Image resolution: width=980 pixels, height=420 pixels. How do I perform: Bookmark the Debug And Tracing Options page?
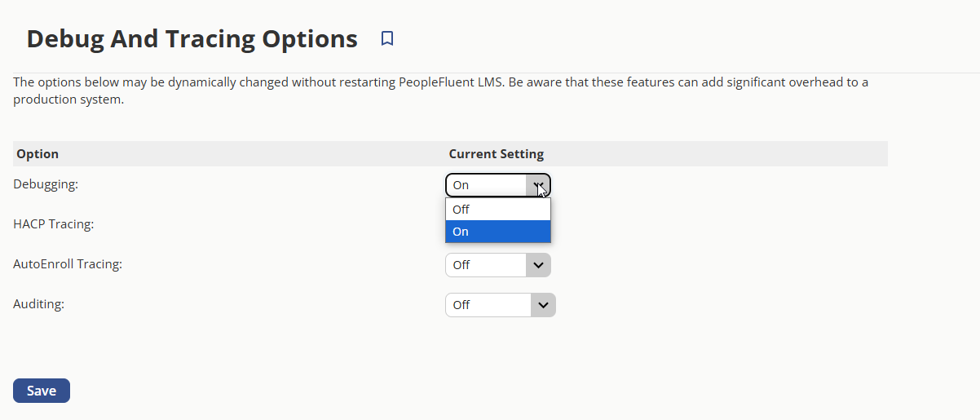387,38
